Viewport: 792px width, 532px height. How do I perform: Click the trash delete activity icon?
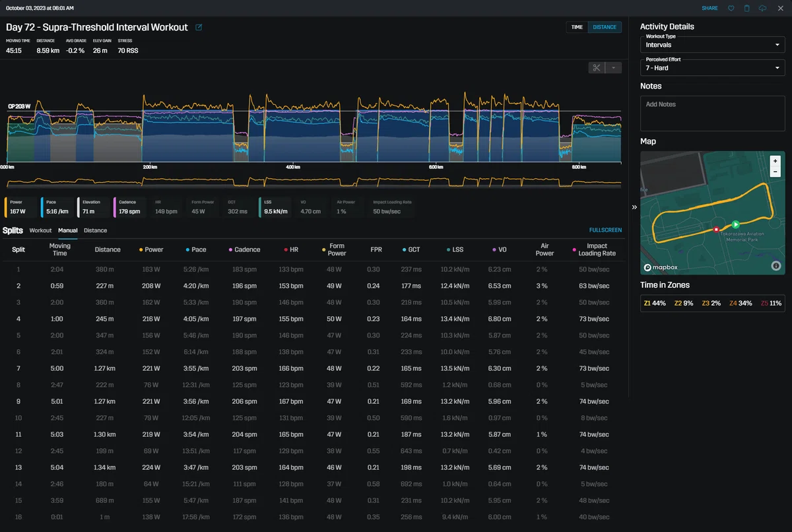pos(747,8)
